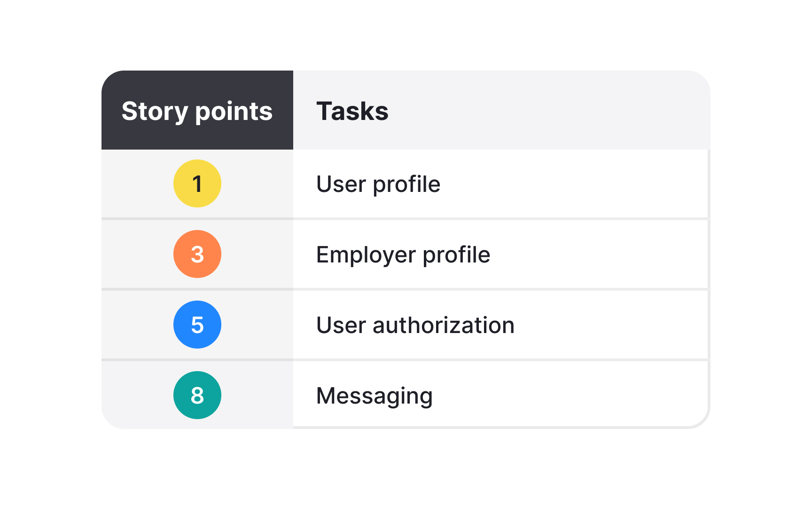Click the word "points" in the dark header
The image size is (812, 508).
point(234,111)
